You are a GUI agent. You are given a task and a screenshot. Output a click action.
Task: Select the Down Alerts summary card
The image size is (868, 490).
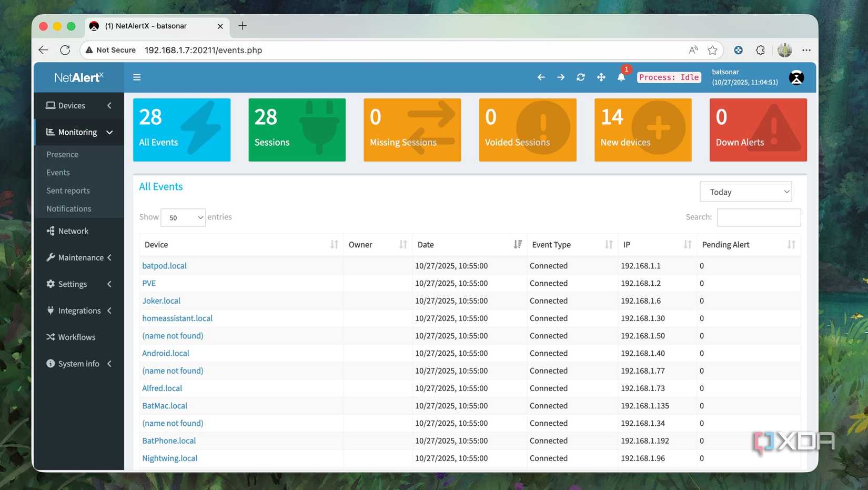758,130
